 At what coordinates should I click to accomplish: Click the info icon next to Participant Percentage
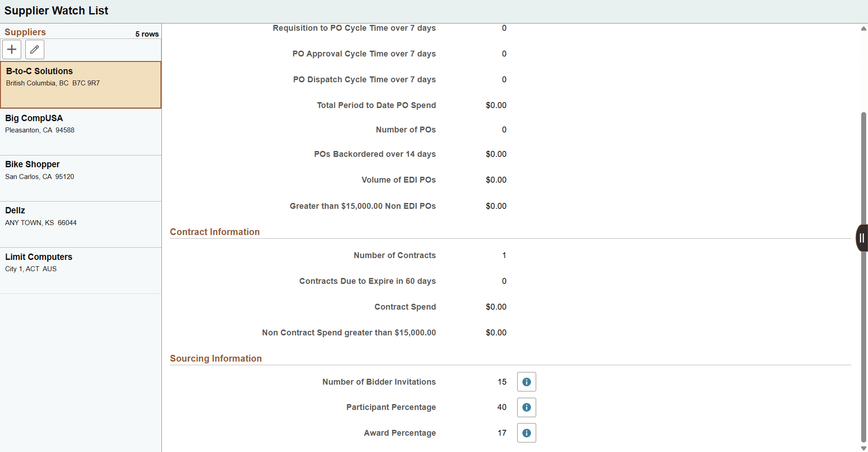pos(526,407)
